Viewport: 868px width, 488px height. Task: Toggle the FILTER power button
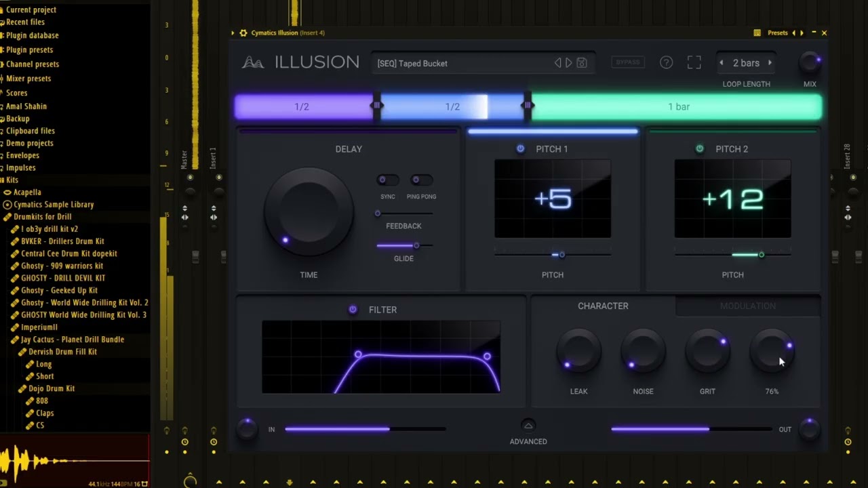353,309
